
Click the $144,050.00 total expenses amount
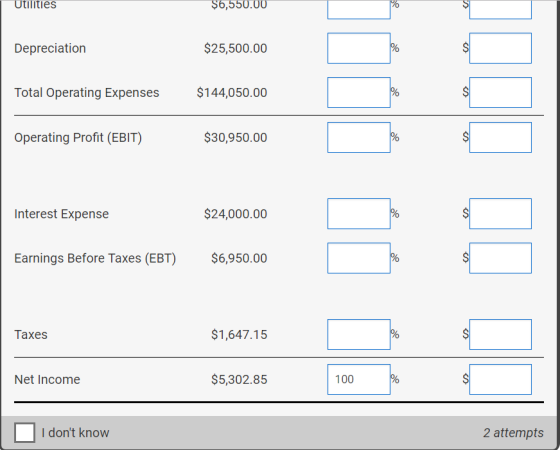[x=232, y=92]
